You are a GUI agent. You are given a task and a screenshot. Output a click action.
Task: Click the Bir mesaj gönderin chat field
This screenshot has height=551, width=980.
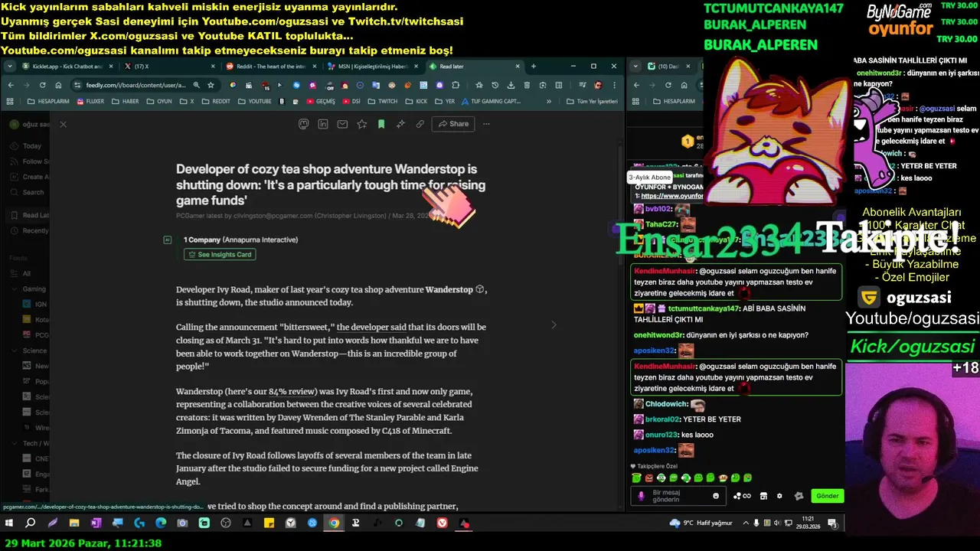point(679,496)
